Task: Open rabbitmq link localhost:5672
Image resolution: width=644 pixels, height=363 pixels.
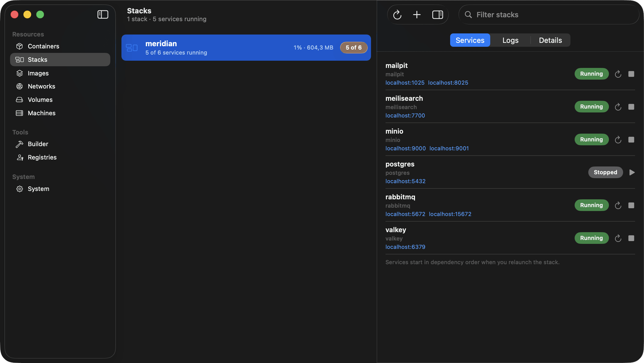Action: (405, 214)
